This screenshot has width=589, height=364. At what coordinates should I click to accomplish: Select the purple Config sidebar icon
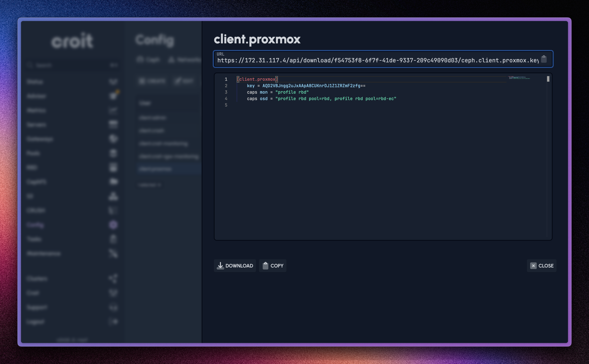[x=113, y=225]
